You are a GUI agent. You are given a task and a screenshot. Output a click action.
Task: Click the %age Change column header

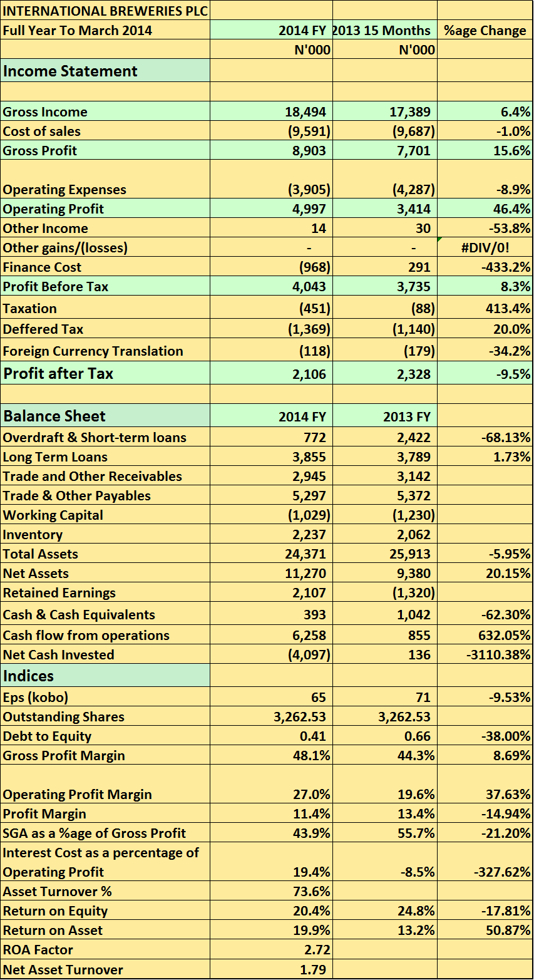coord(485,30)
